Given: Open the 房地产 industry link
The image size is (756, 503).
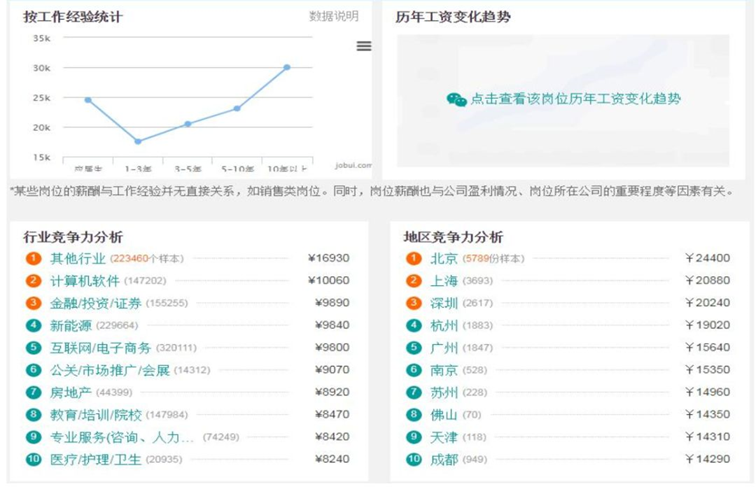Looking at the screenshot, I should [71, 393].
